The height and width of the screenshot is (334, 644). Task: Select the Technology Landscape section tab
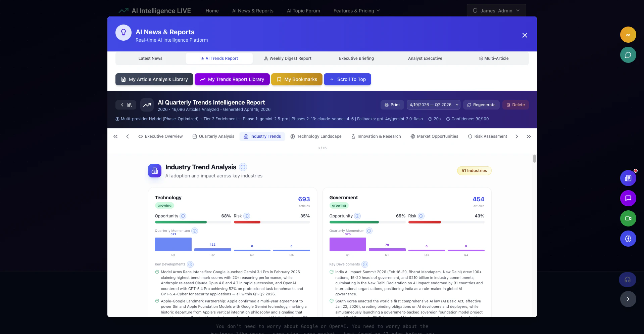(x=316, y=136)
